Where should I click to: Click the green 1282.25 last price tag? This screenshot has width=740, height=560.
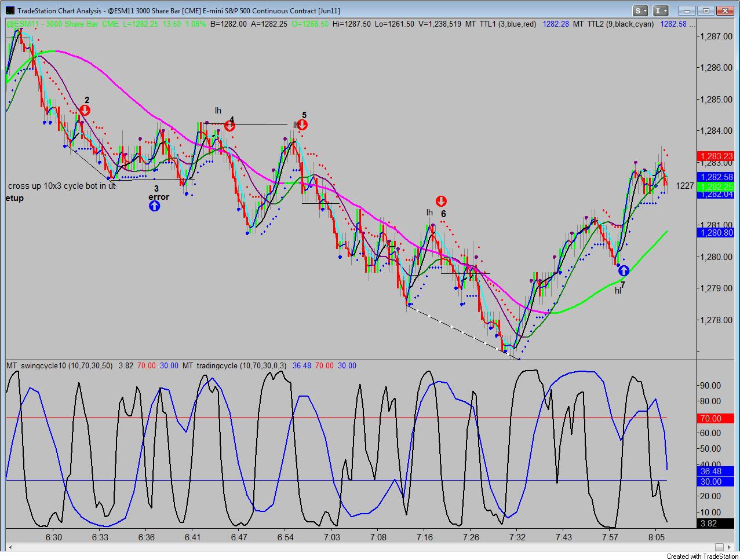717,186
